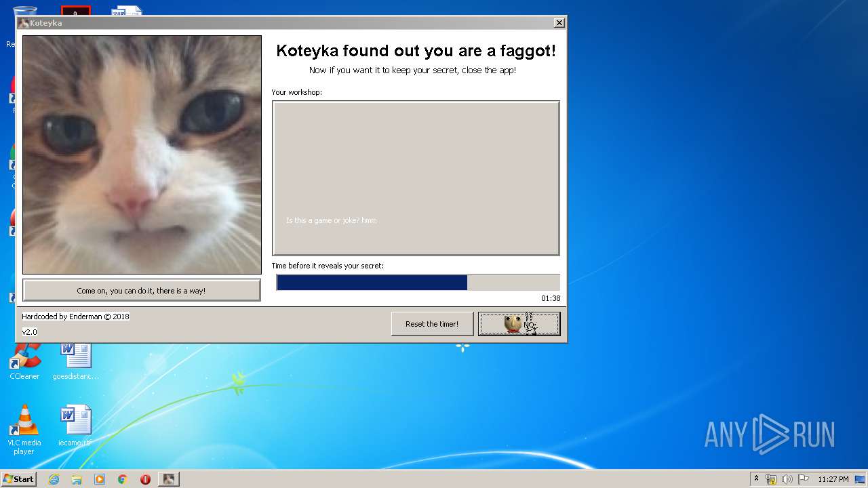Screen dimensions: 868x488
Task: Show hidden system tray icons
Action: pyautogui.click(x=756, y=479)
